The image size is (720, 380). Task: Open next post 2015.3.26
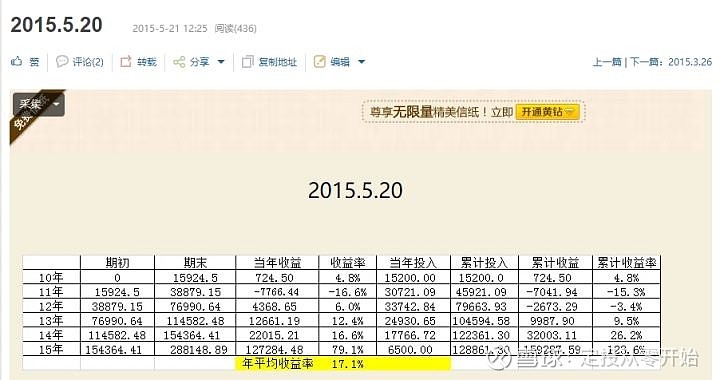(690, 61)
